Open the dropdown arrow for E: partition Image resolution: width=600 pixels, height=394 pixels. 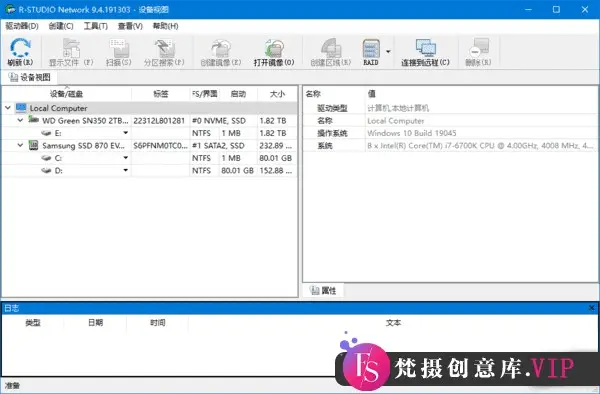click(x=126, y=133)
